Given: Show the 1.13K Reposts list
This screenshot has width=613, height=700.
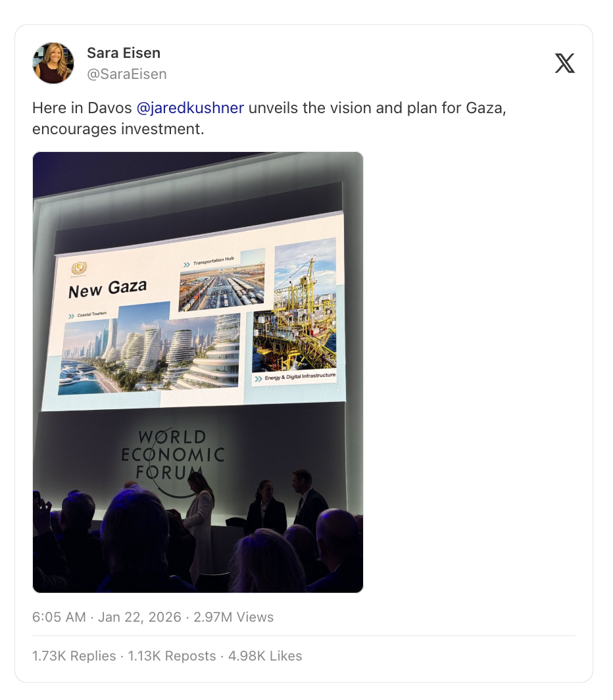Looking at the screenshot, I should [x=172, y=656].
